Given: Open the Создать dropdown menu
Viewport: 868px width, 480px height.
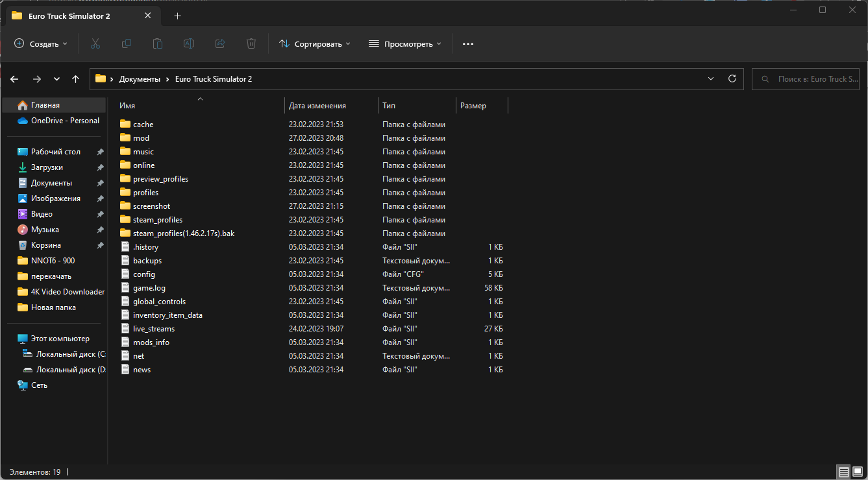Looking at the screenshot, I should (41, 43).
